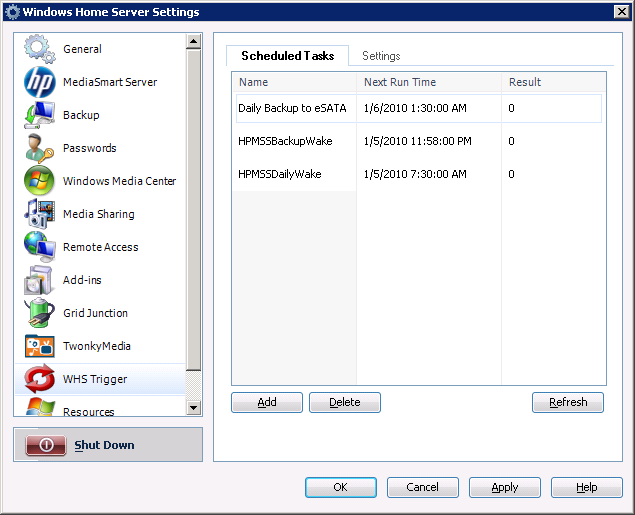This screenshot has height=515, width=635.
Task: Open the Backup computer icon
Action: [x=39, y=115]
